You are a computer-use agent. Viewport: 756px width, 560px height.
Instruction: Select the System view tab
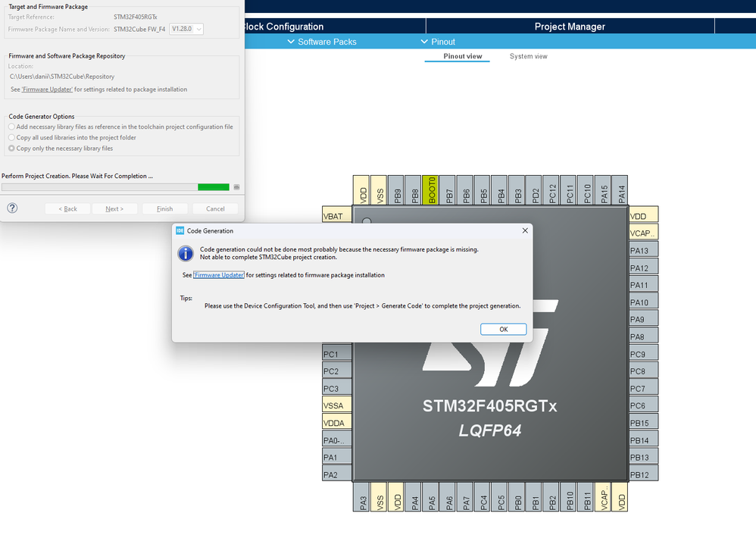coord(529,56)
